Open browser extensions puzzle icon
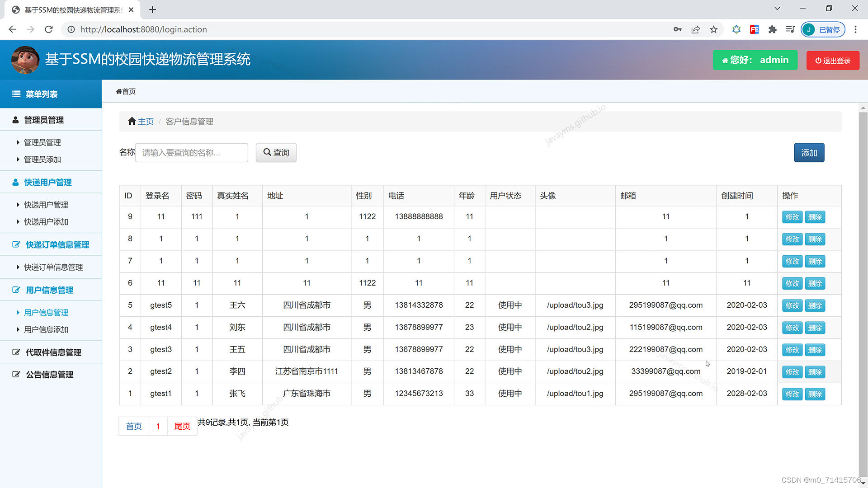Screen dimensions: 868x488 tap(772, 29)
